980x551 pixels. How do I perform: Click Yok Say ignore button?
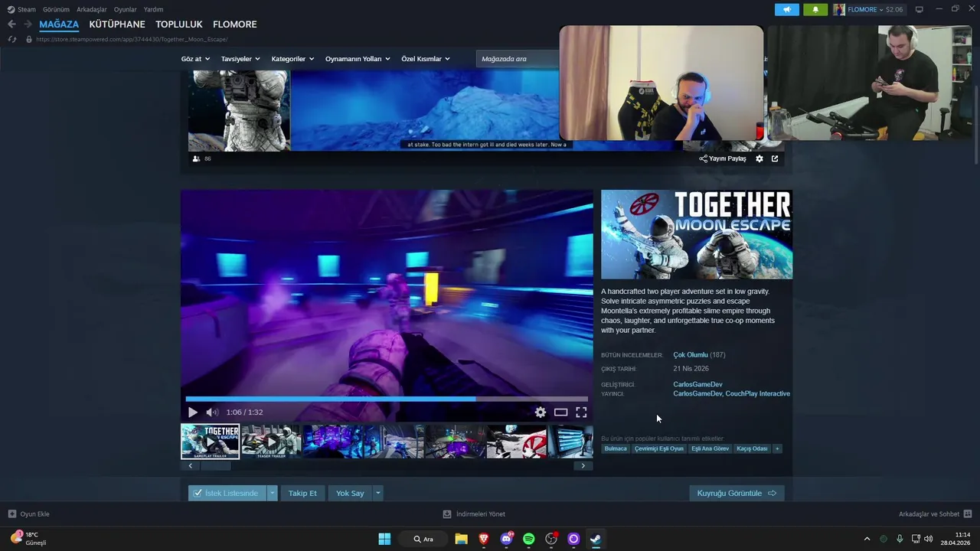(x=350, y=493)
